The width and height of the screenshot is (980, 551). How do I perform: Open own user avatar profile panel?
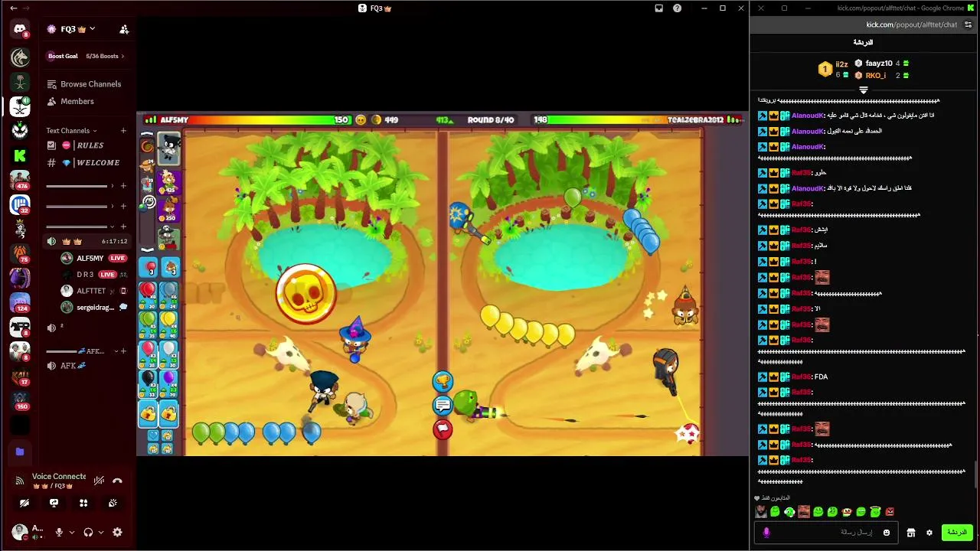(x=20, y=531)
